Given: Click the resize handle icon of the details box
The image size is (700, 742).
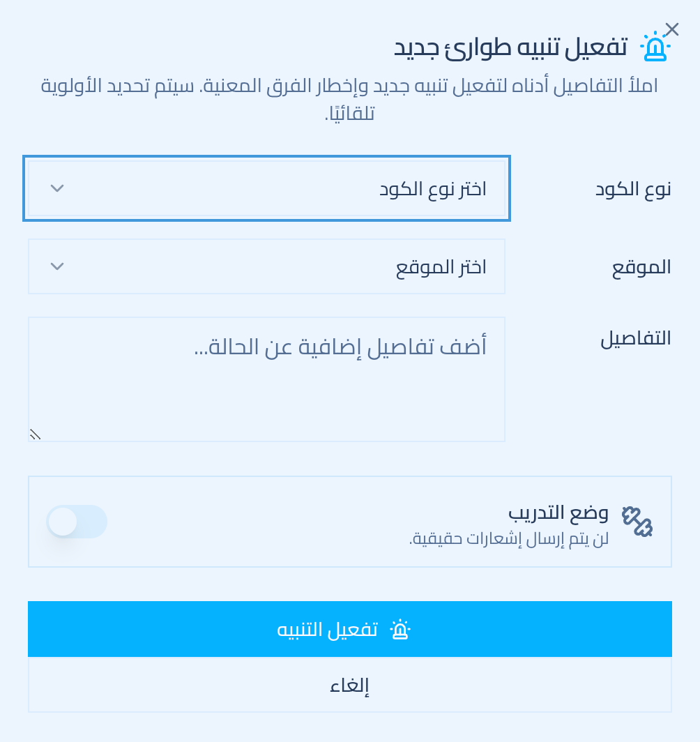Looking at the screenshot, I should (34, 434).
